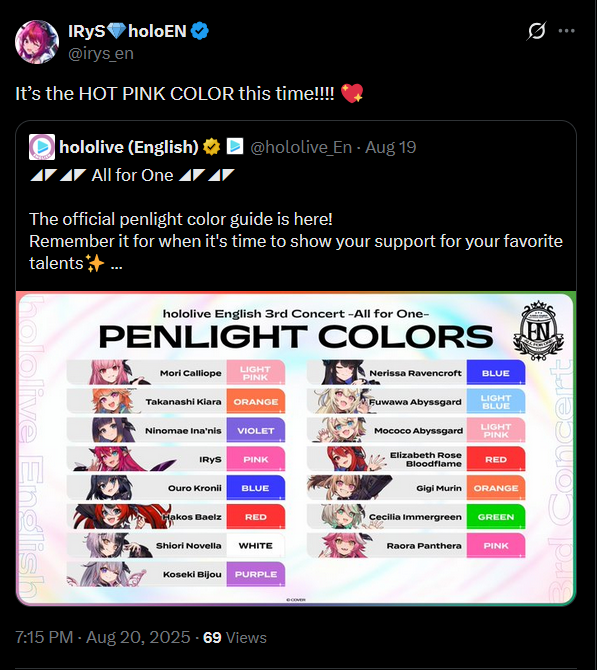Click IRyS blue verified badge

point(199,31)
